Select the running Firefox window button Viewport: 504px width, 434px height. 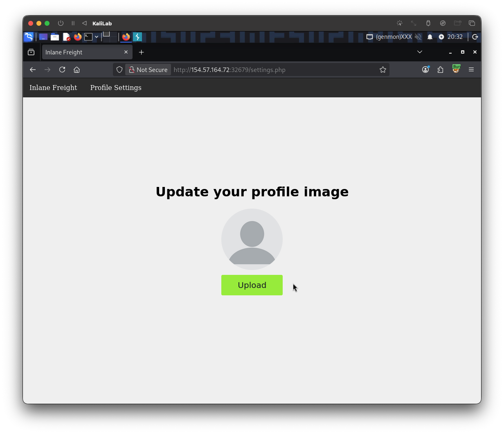click(126, 37)
